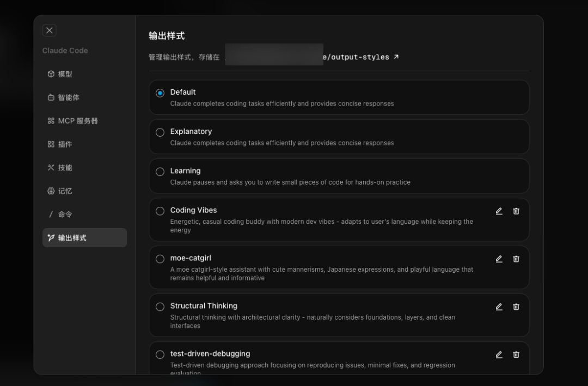Select the Learning style radio button
The width and height of the screenshot is (588, 386).
tap(160, 171)
